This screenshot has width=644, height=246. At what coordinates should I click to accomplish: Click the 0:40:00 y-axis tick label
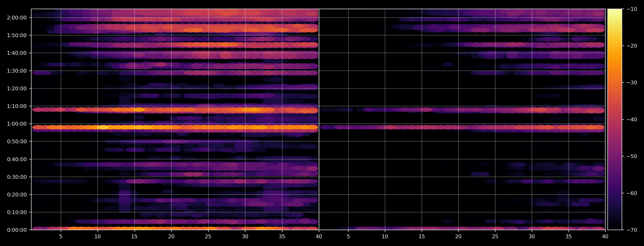pos(17,159)
